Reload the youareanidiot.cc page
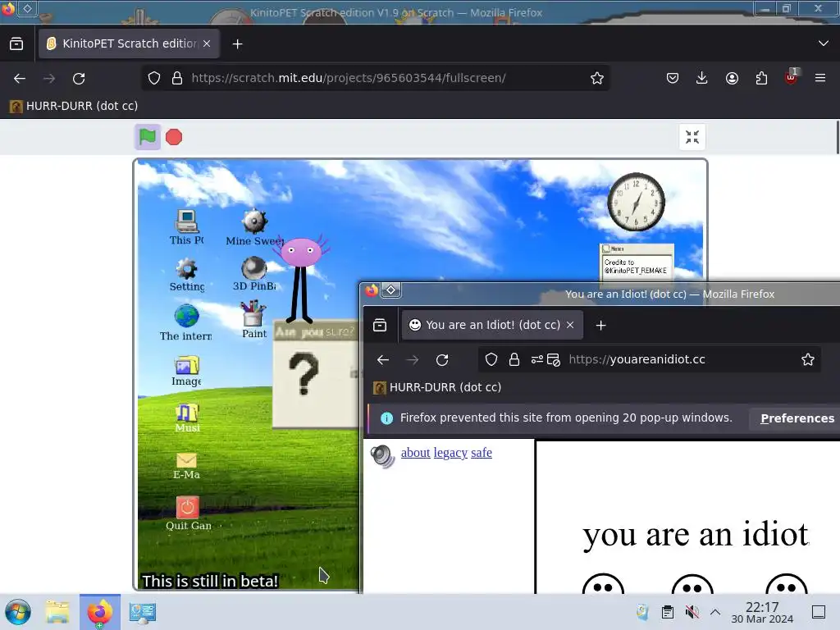Image resolution: width=840 pixels, height=630 pixels. [x=442, y=360]
